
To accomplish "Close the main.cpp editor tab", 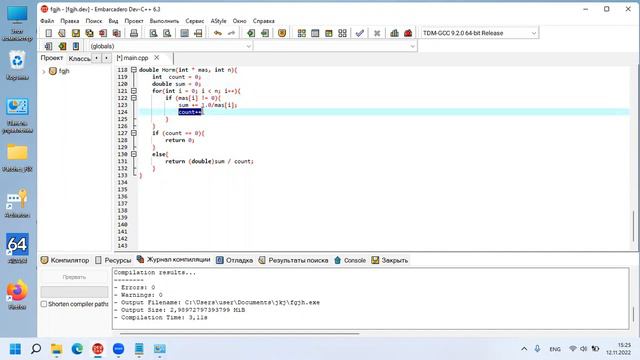I will (x=157, y=58).
